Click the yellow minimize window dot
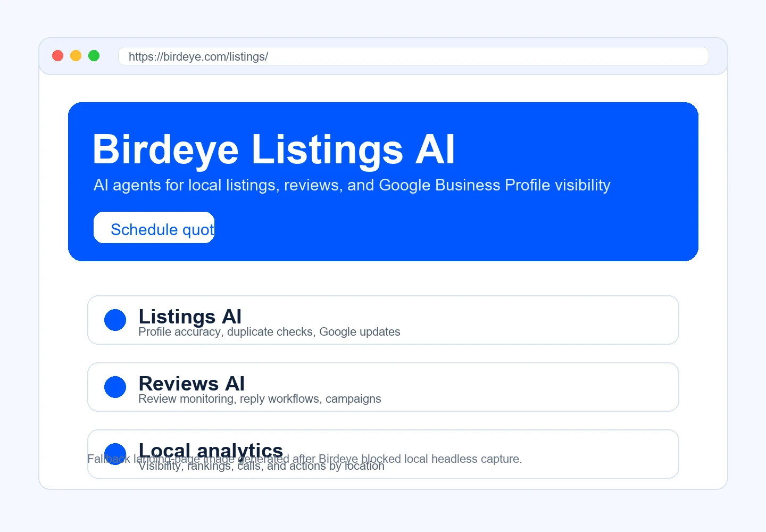This screenshot has height=532, width=766. click(x=76, y=56)
